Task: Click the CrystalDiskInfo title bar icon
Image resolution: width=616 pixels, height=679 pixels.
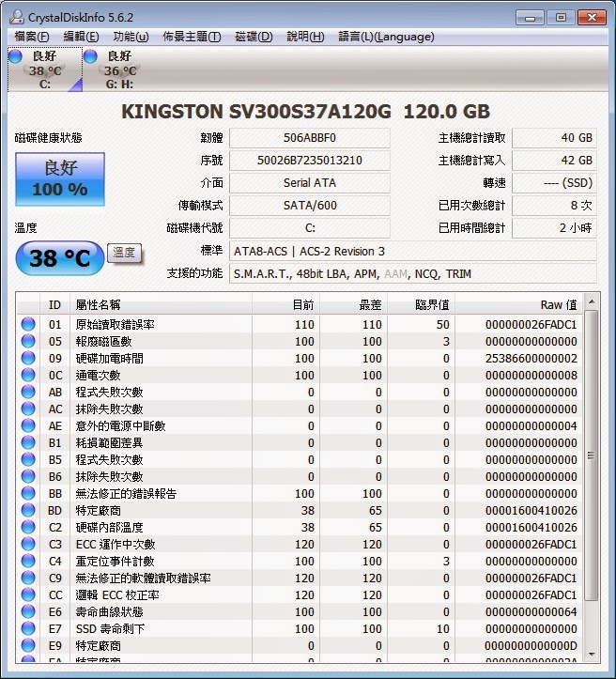Action: [17, 17]
